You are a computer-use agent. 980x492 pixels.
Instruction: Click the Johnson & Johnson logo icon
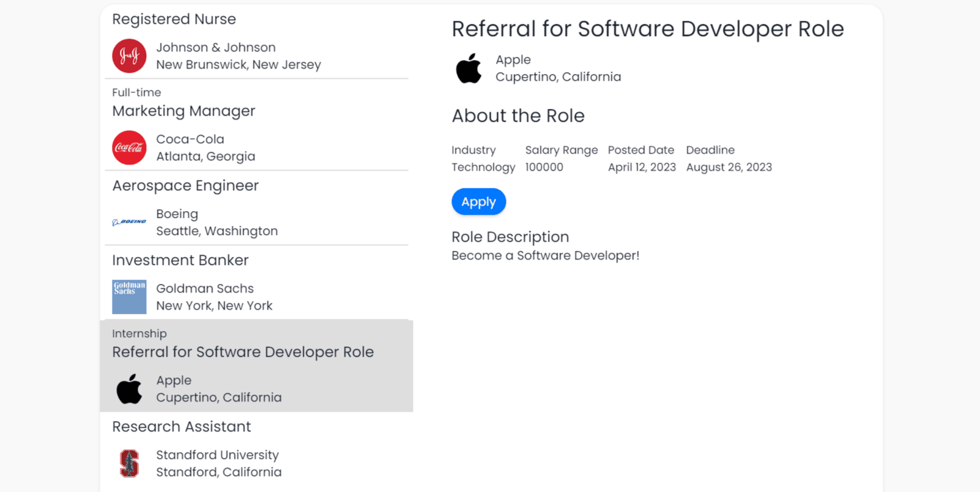pos(129,56)
